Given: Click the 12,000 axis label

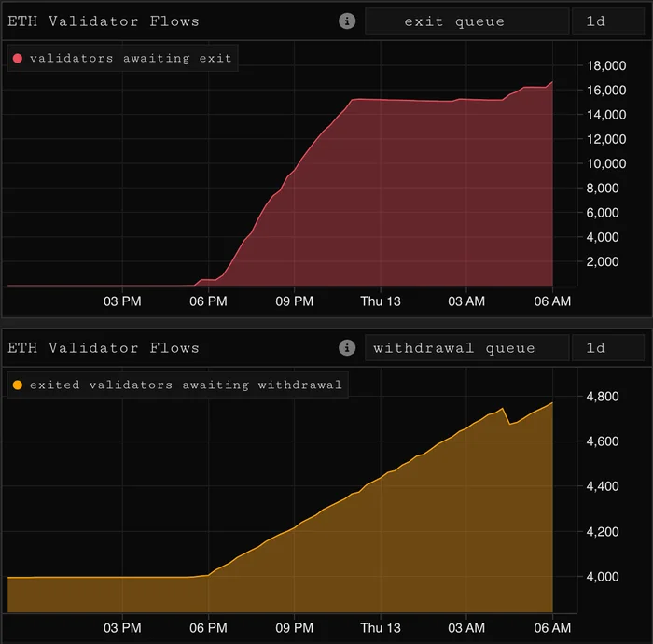Looking at the screenshot, I should [x=606, y=139].
